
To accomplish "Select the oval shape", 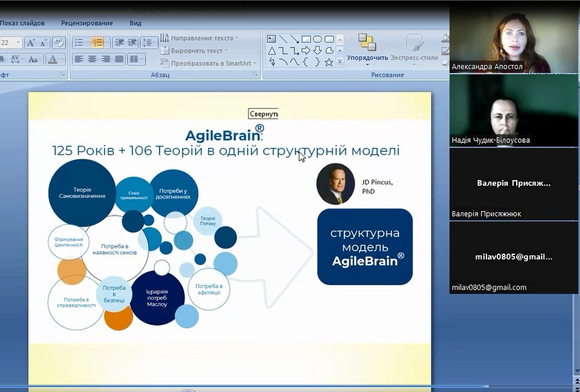I will click(318, 39).
